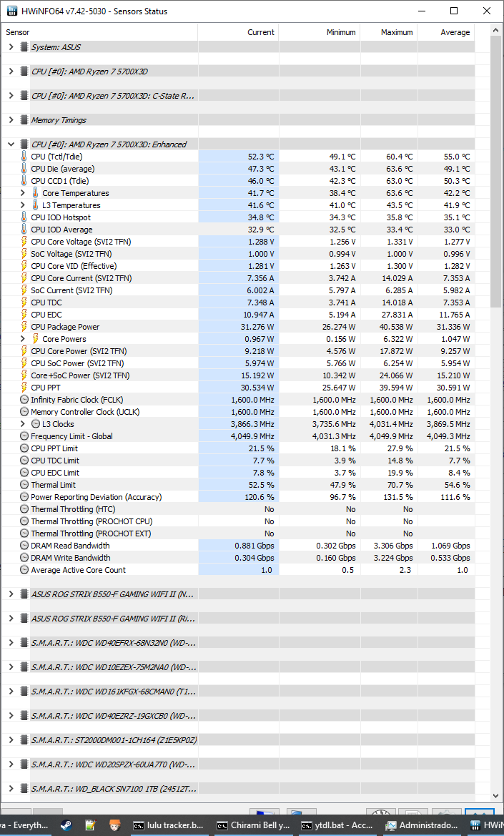
Task: Select S.M.A.R.T.: WDC WD20SPZX-60UA7T0 row
Action: [x=238, y=764]
